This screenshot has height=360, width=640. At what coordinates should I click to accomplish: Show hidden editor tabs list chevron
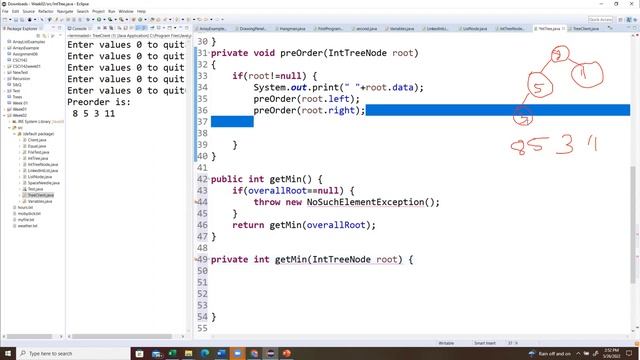click(x=610, y=28)
